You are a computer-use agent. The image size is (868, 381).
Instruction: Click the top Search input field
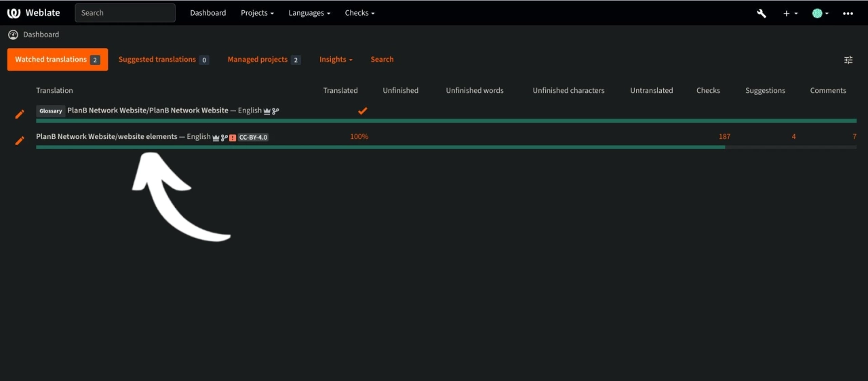[125, 13]
